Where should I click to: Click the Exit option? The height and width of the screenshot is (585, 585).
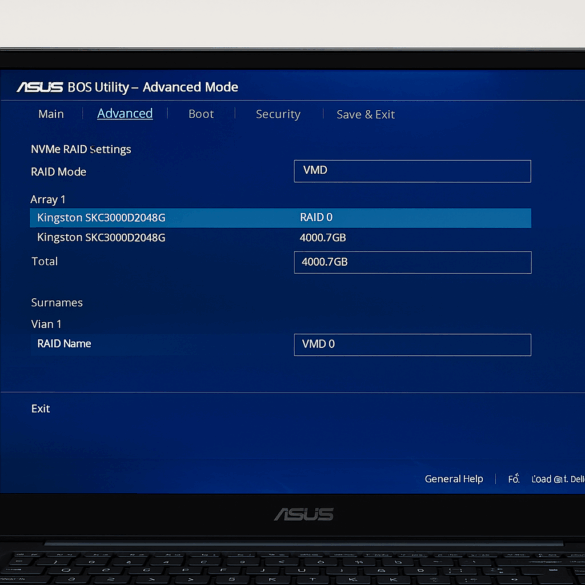click(40, 409)
